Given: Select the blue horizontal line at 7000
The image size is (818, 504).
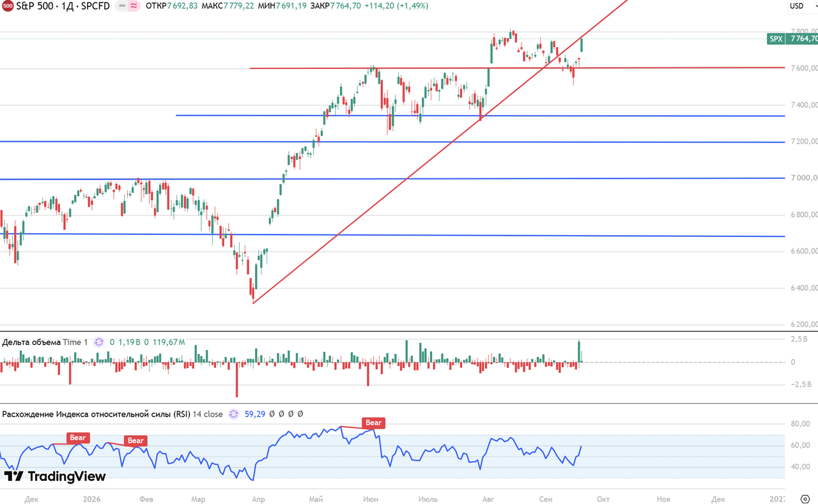Looking at the screenshot, I should 383,178.
